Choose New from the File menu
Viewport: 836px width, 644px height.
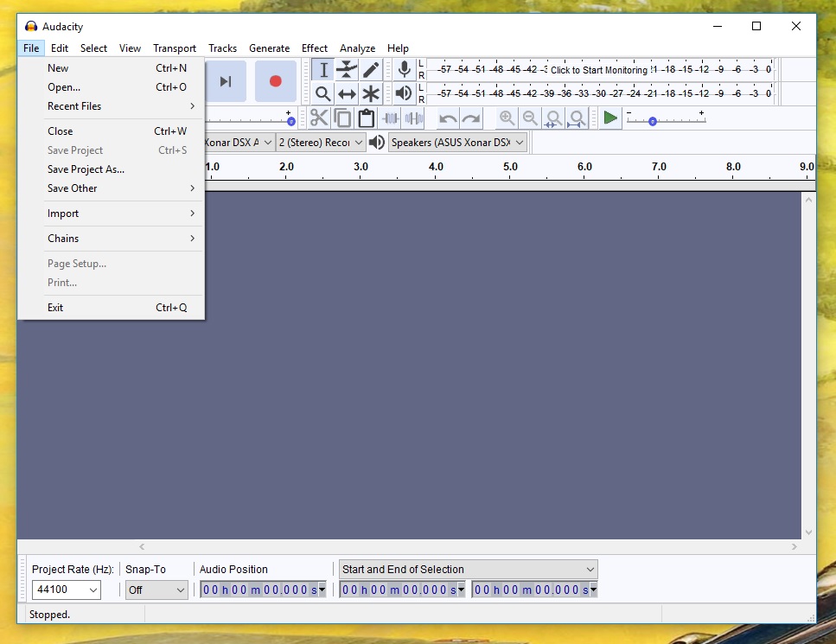111,68
